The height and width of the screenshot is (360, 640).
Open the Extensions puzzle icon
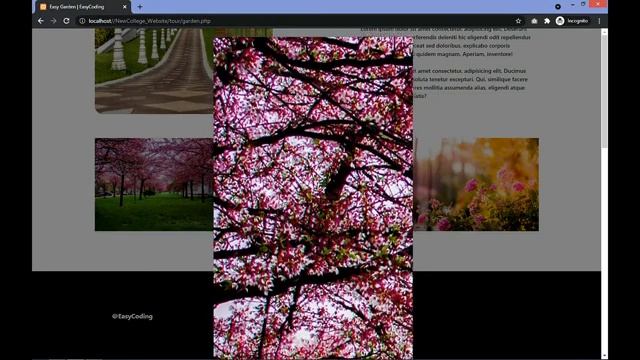pyautogui.click(x=547, y=21)
